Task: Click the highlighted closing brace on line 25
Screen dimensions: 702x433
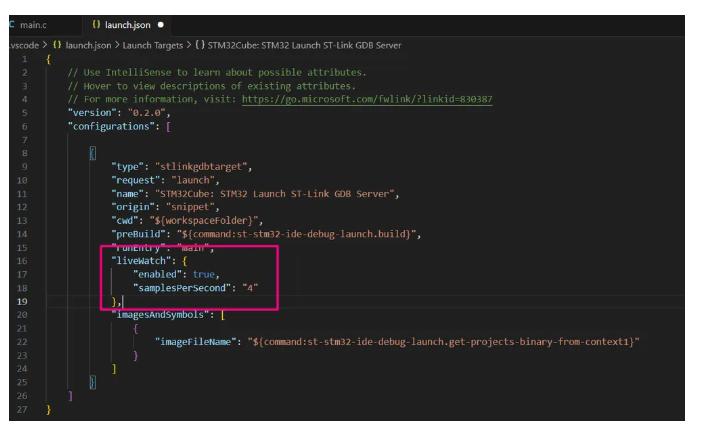Action: (92, 382)
